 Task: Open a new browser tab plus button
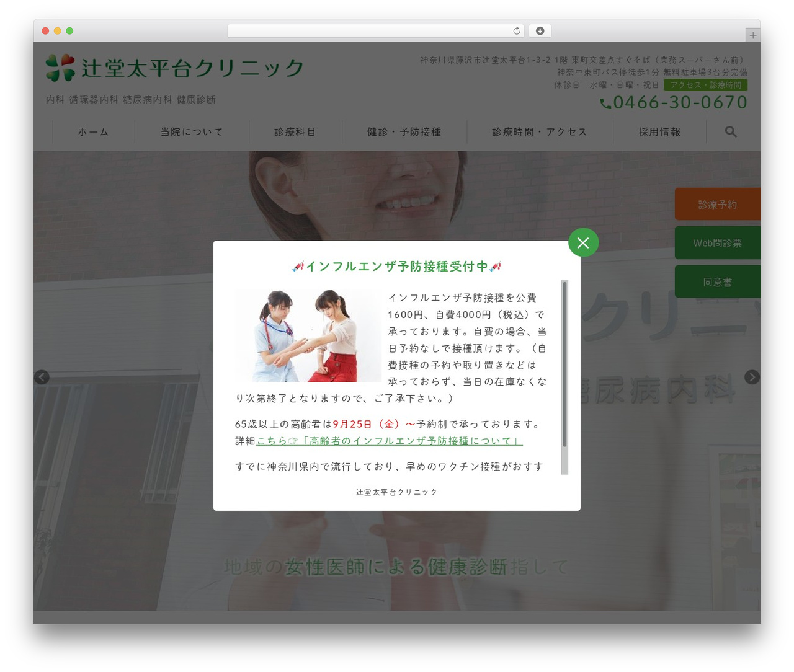752,35
